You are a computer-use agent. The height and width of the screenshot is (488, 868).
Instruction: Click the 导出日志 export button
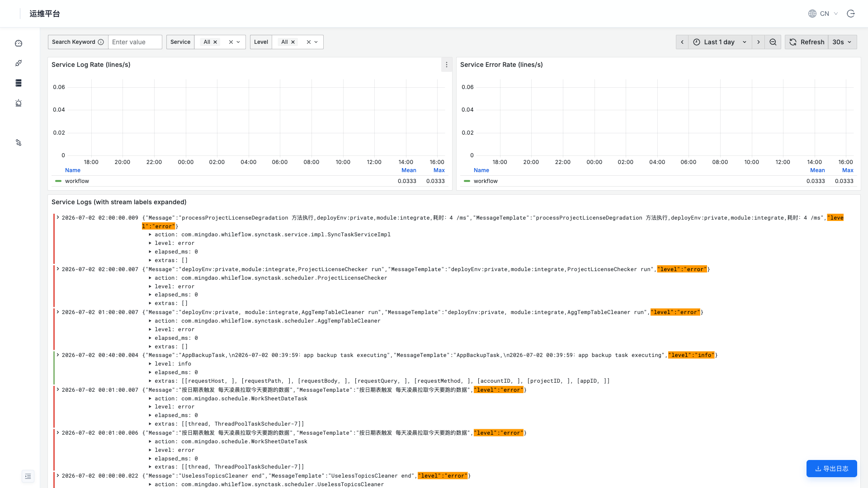tap(831, 469)
